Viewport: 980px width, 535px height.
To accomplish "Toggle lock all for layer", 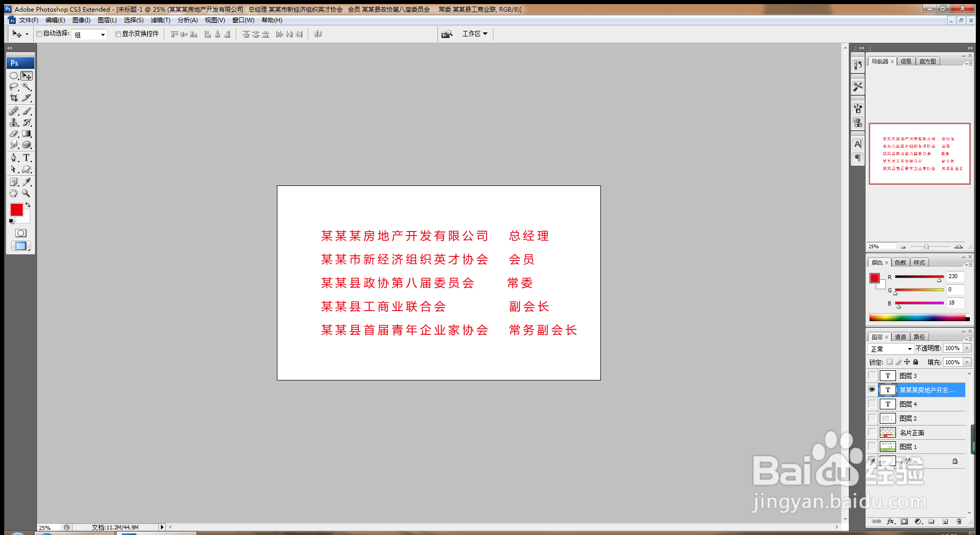I will 915,362.
